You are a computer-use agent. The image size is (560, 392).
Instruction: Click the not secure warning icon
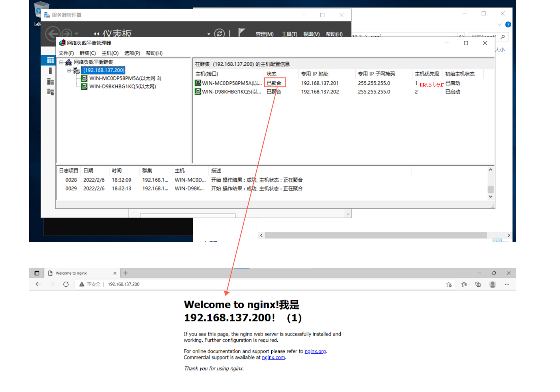pyautogui.click(x=82, y=284)
